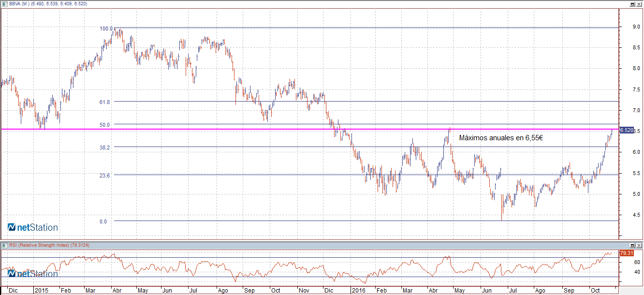Click the 6.0 price axis label

coord(636,152)
